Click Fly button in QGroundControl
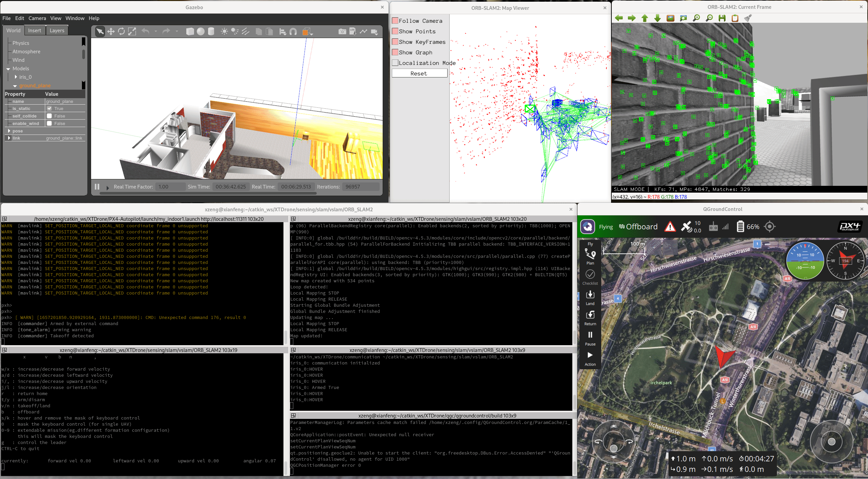868x479 pixels. pos(590,245)
